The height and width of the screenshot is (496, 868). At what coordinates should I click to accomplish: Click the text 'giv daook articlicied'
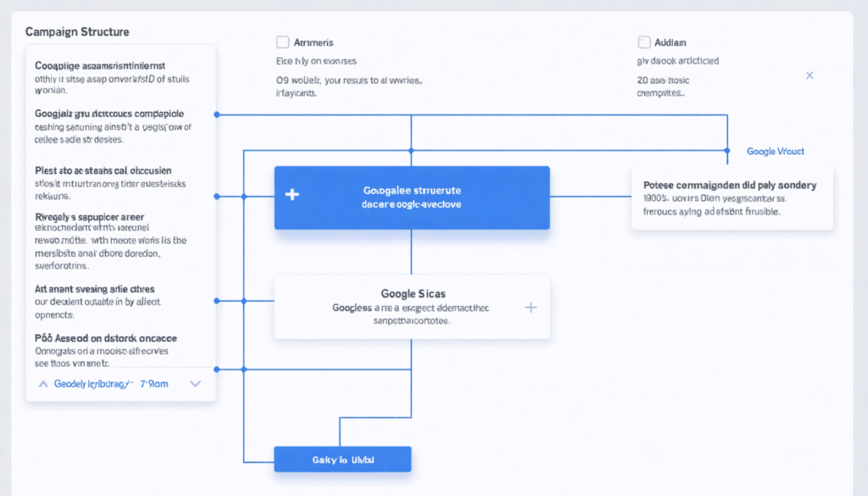coord(677,61)
